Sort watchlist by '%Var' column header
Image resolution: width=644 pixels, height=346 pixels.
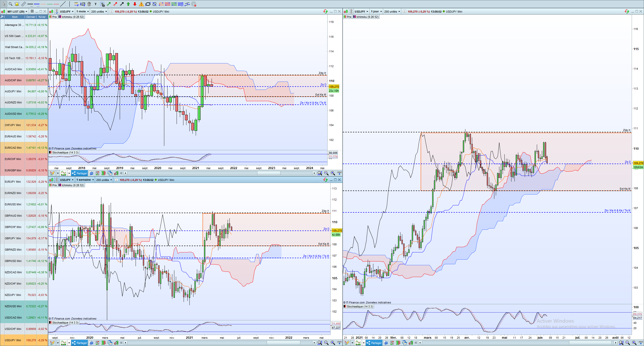tap(42, 17)
